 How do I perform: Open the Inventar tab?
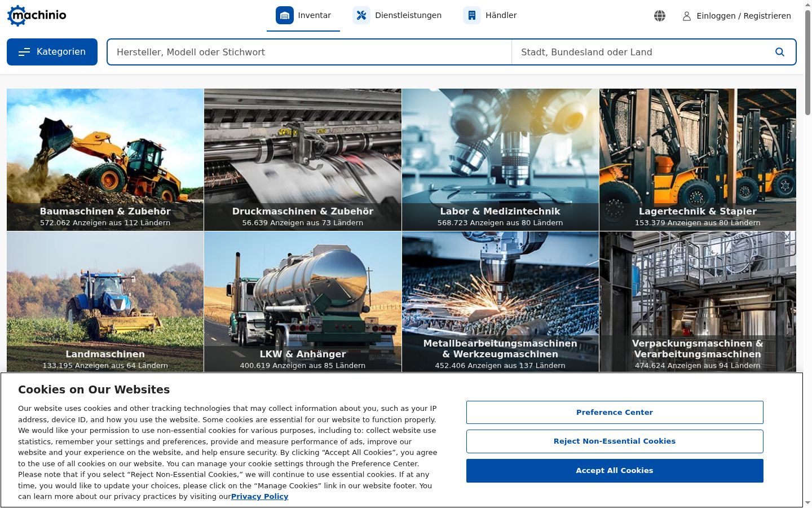pyautogui.click(x=303, y=16)
